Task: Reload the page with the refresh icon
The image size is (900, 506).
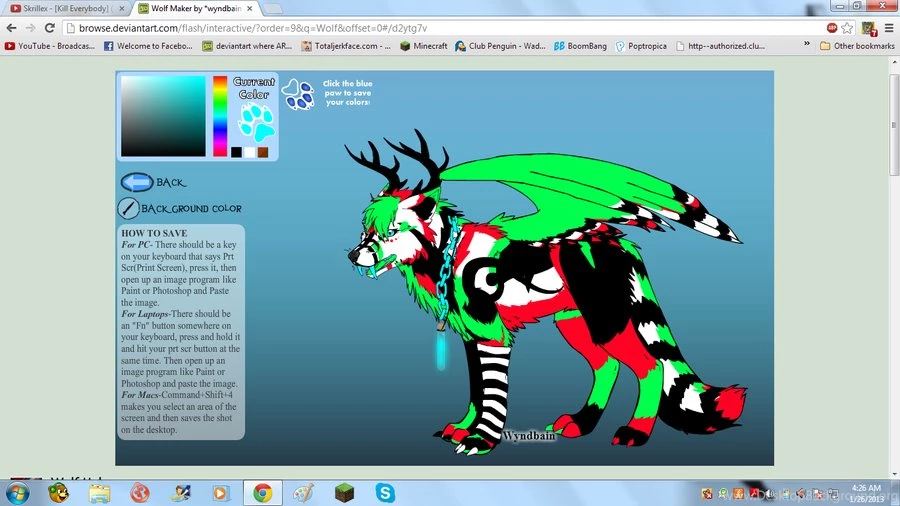Action: pyautogui.click(x=52, y=28)
